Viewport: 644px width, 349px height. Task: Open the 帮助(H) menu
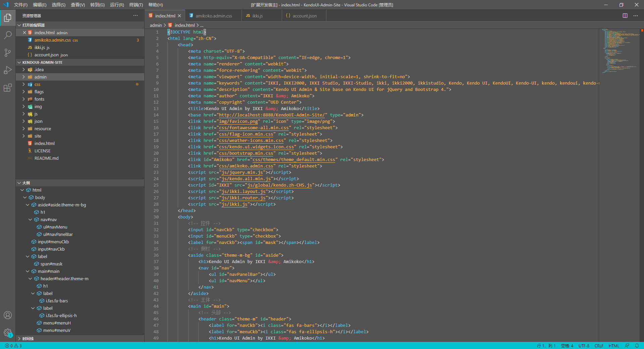[x=156, y=5]
